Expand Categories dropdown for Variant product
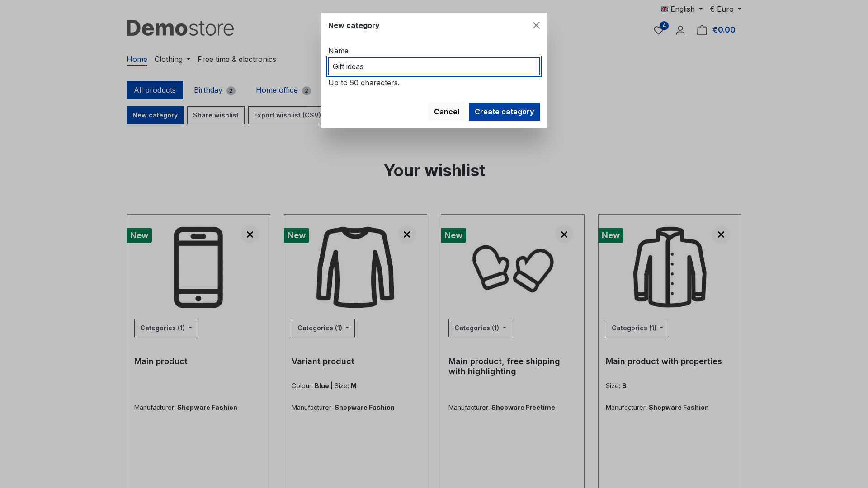This screenshot has height=488, width=868. [323, 328]
